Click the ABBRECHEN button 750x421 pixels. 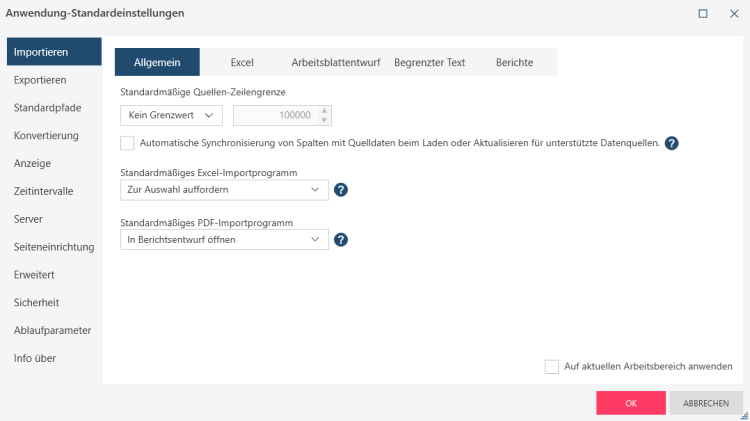point(706,403)
